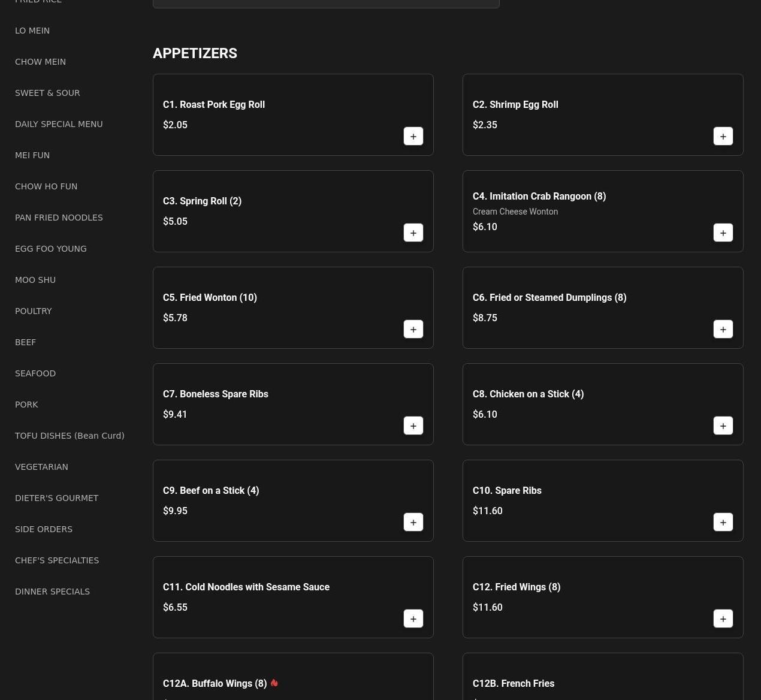The width and height of the screenshot is (761, 700).
Task: Go to Lo Mein category
Action: (x=32, y=31)
